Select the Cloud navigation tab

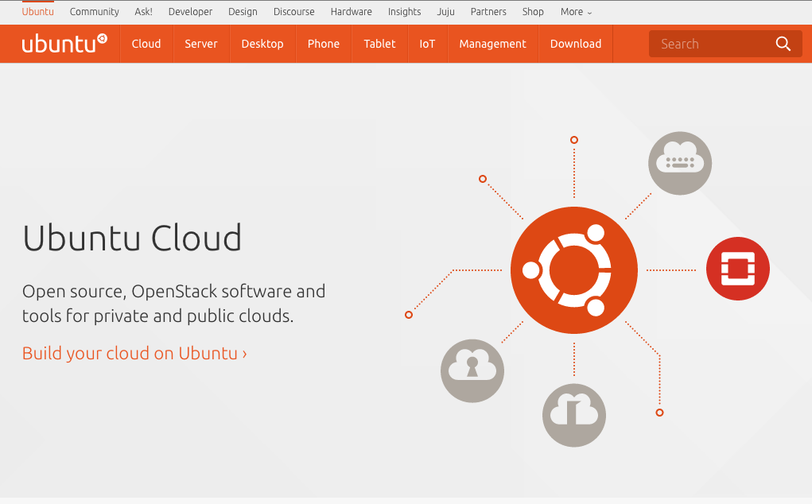(146, 44)
